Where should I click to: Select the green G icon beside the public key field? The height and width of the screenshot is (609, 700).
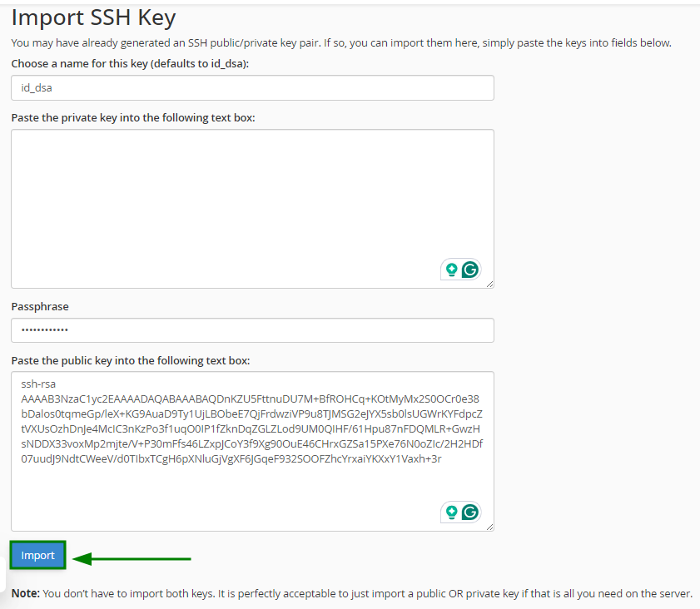470,512
